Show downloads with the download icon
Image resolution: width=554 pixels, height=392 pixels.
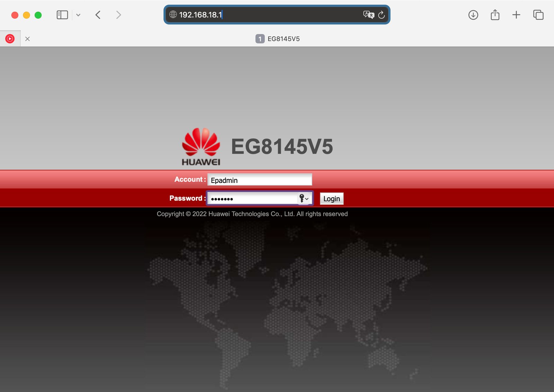tap(473, 15)
